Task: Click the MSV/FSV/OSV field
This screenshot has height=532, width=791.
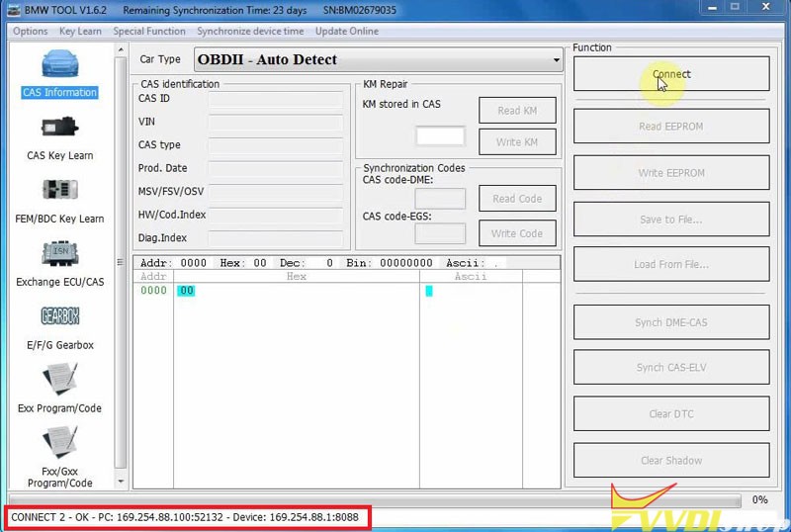Action: pyautogui.click(x=276, y=191)
